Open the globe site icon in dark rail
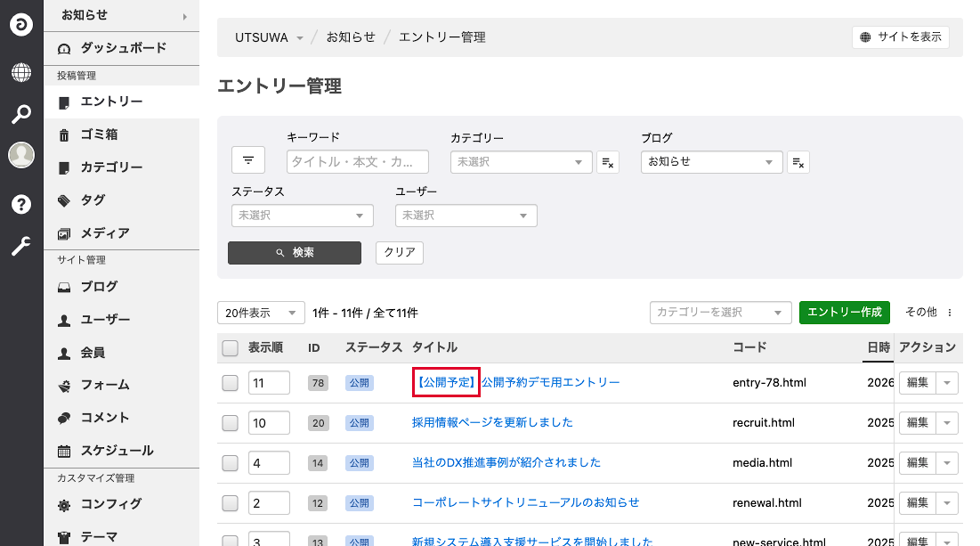The width and height of the screenshot is (980, 546). [x=21, y=72]
